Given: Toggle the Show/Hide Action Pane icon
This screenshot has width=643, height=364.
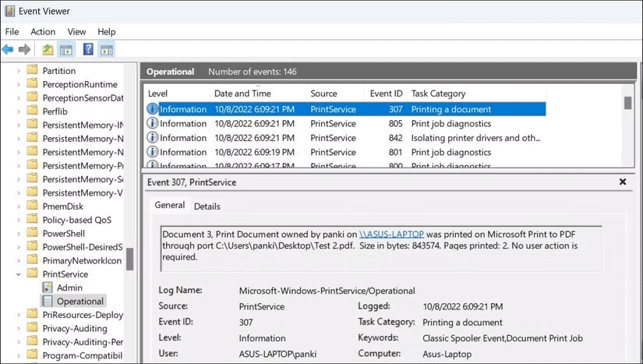Looking at the screenshot, I should pyautogui.click(x=107, y=50).
